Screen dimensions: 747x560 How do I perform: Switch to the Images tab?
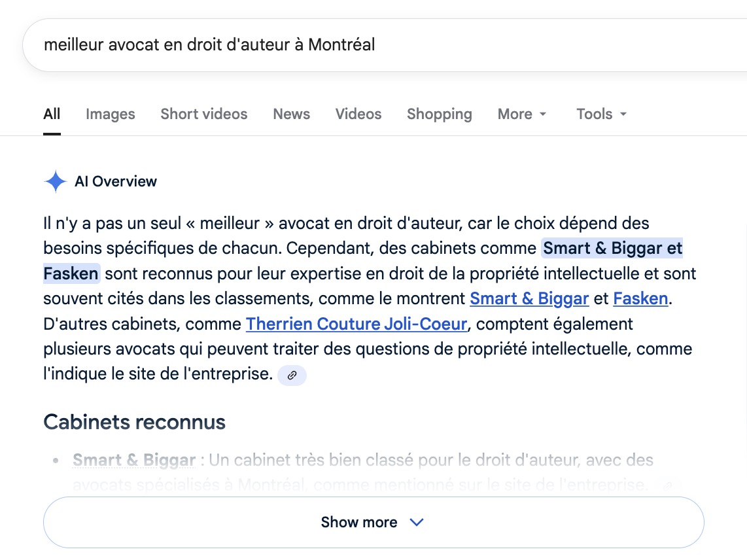[x=110, y=114]
